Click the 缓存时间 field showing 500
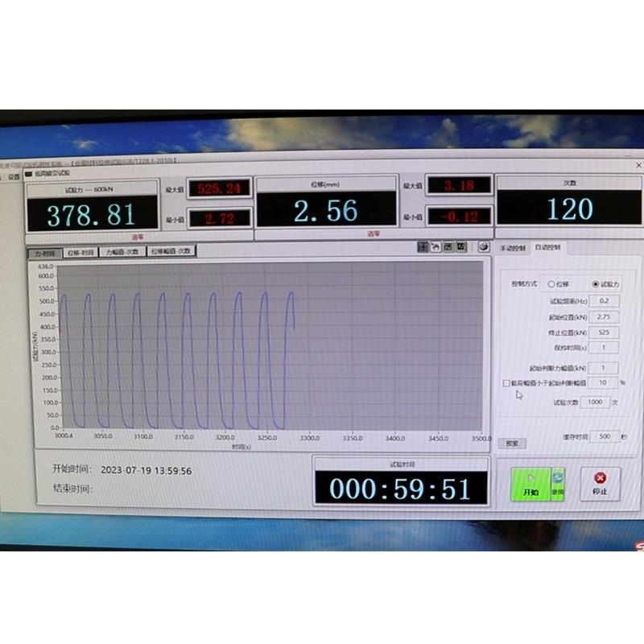 point(605,436)
